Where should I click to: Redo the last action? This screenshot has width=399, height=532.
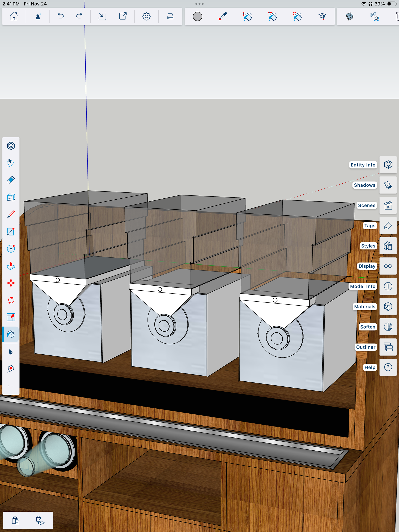click(x=79, y=16)
